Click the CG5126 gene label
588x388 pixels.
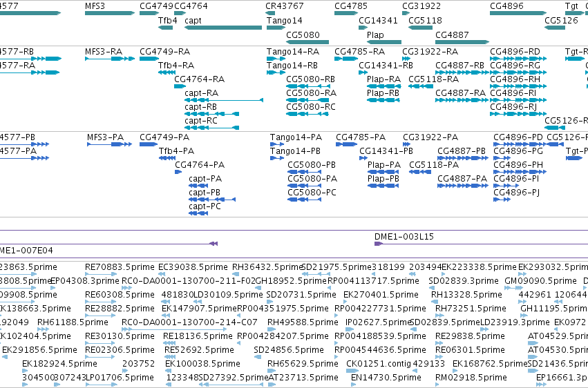click(561, 20)
